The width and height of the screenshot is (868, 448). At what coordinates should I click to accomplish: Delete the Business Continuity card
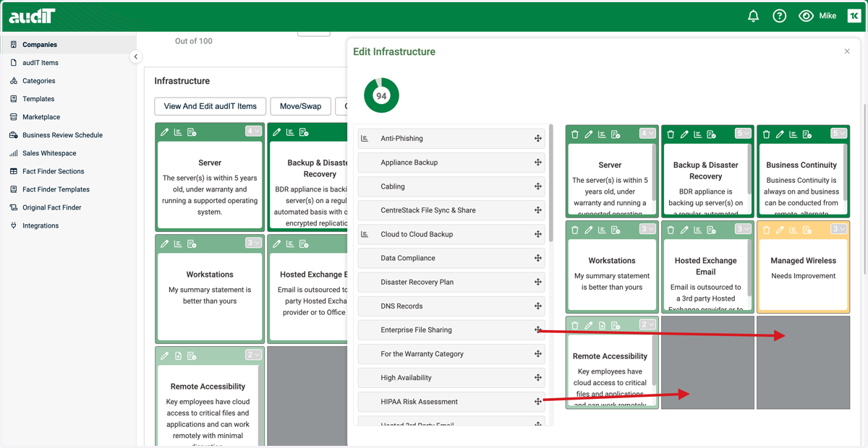point(767,134)
